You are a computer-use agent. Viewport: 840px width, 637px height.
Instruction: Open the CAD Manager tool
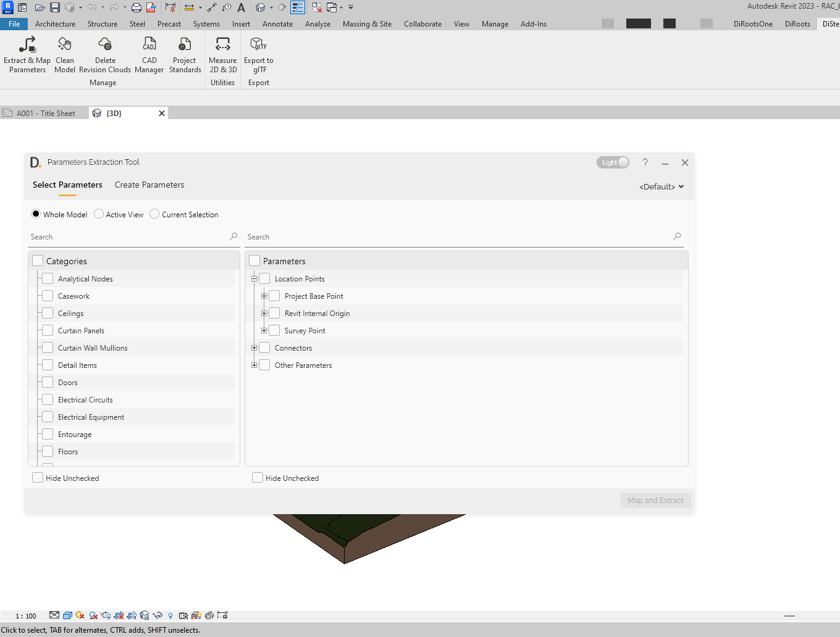pyautogui.click(x=149, y=54)
